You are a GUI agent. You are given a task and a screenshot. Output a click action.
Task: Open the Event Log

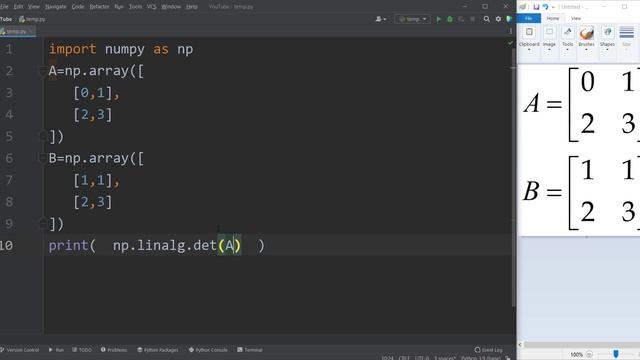(489, 350)
